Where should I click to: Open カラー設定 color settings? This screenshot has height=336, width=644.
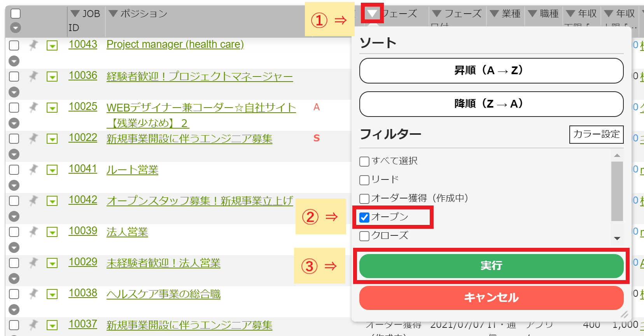(596, 134)
